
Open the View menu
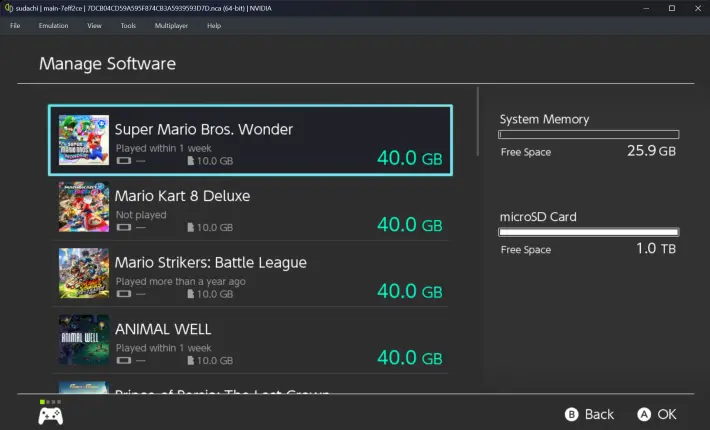(x=94, y=26)
